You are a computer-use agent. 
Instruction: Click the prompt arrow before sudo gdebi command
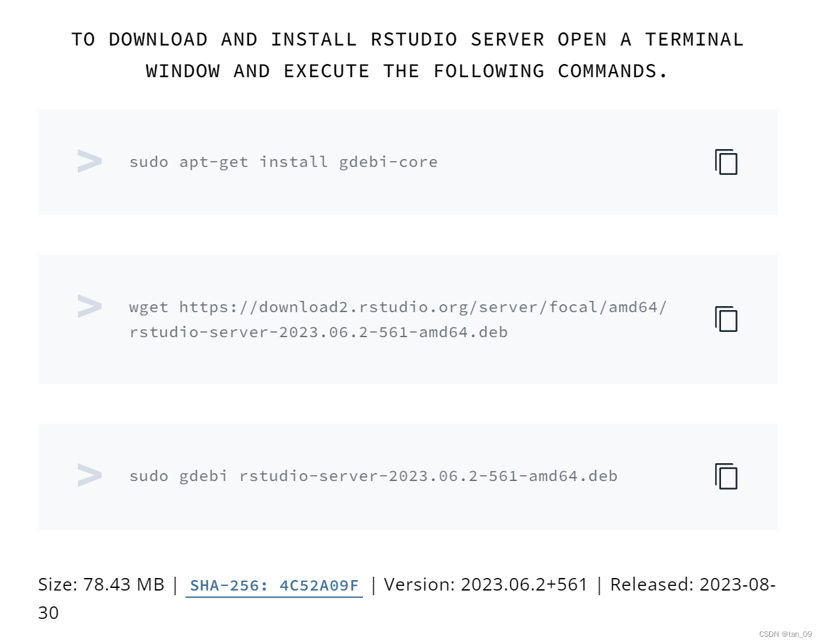90,475
